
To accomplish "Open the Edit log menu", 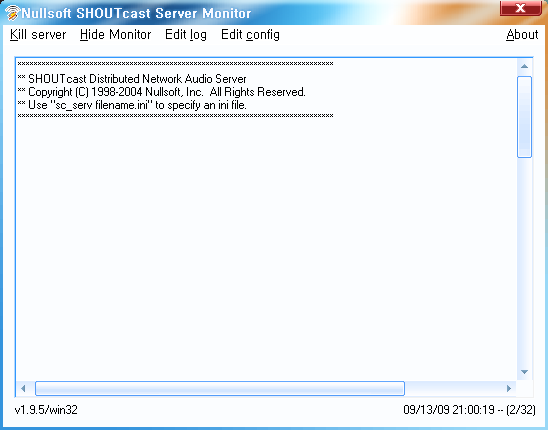I will point(186,35).
